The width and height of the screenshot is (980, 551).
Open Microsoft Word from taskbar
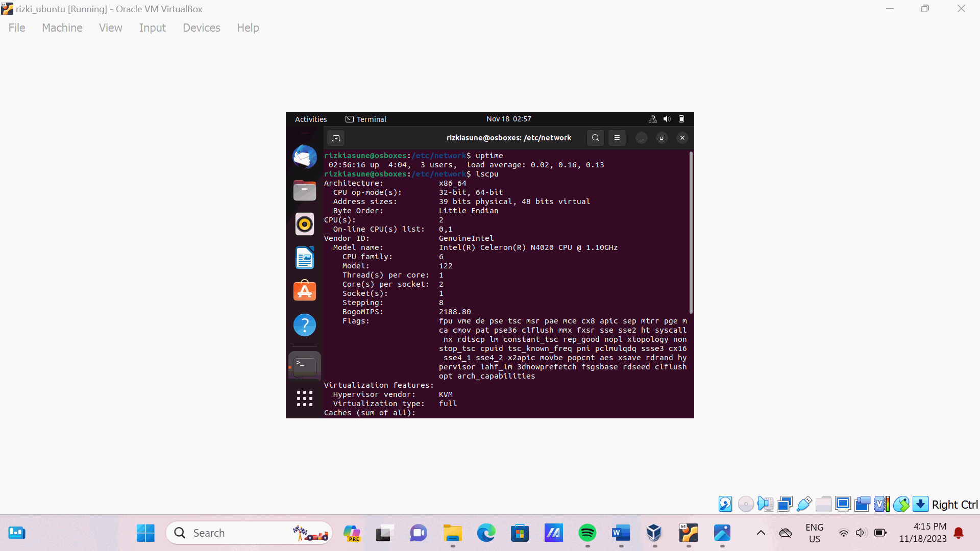point(621,533)
